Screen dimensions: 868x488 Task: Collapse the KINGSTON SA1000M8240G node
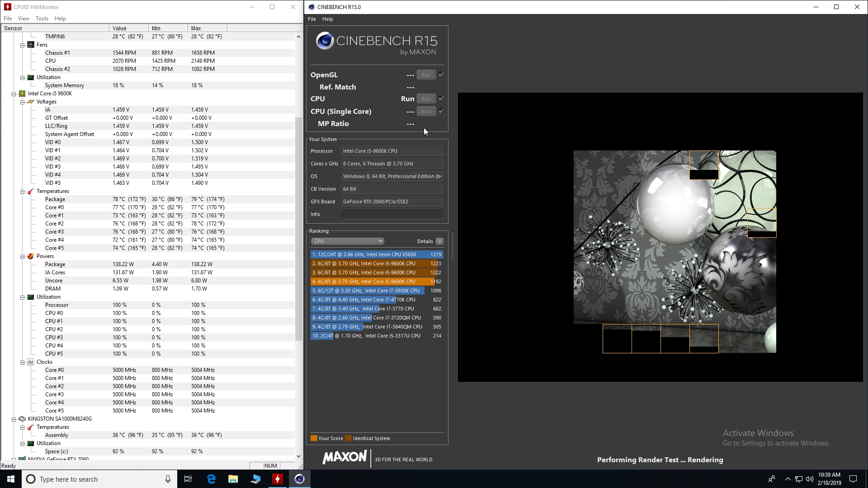point(14,419)
